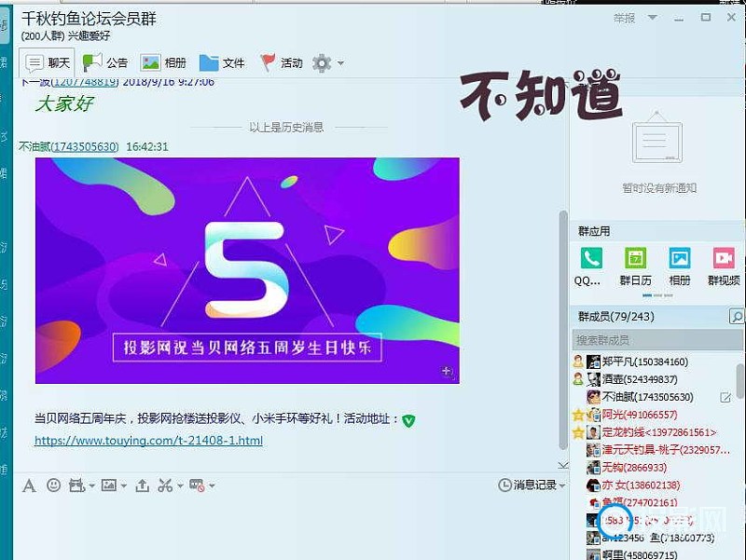This screenshot has height=560, width=746.
Task: Click the 举报 report button
Action: coord(624,18)
